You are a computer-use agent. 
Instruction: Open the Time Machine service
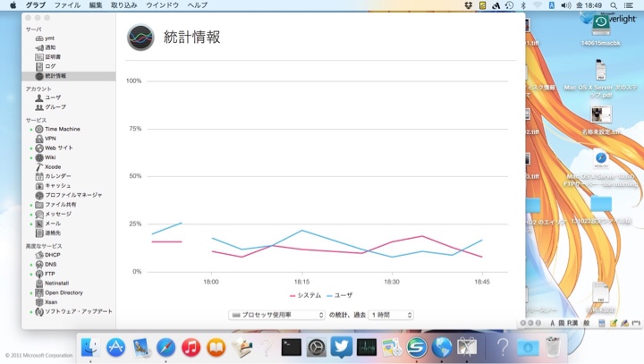tap(57, 129)
